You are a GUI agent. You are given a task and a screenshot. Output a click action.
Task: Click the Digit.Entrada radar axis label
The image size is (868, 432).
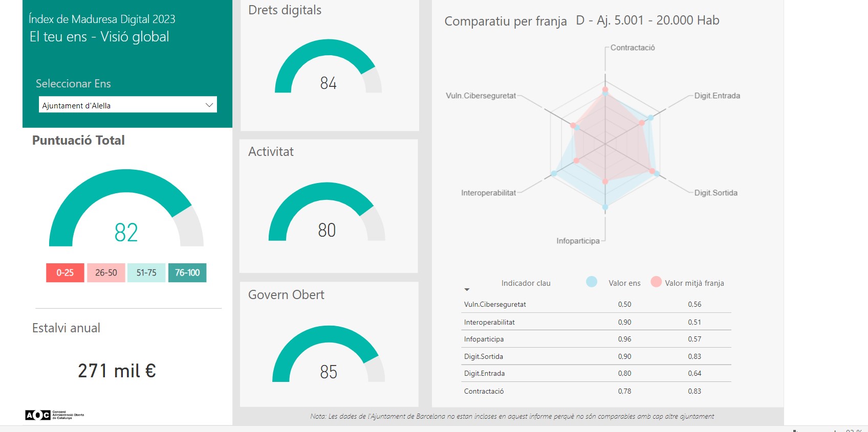click(717, 96)
